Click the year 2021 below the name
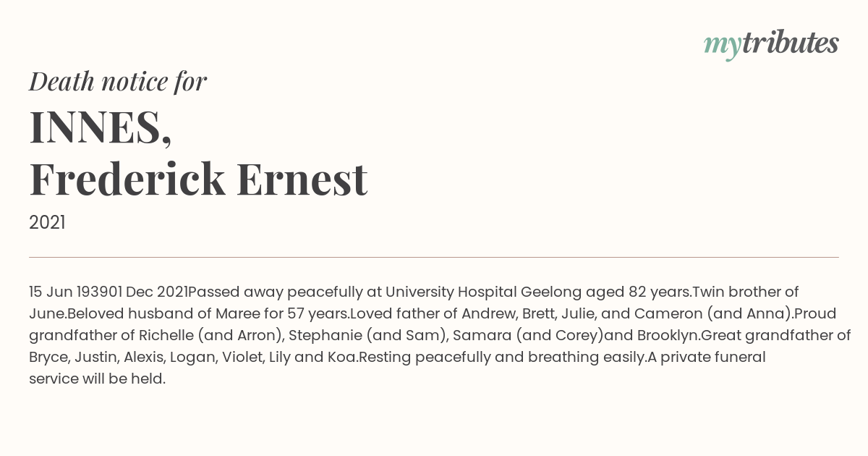Image resolution: width=868 pixels, height=456 pixels. point(47,223)
